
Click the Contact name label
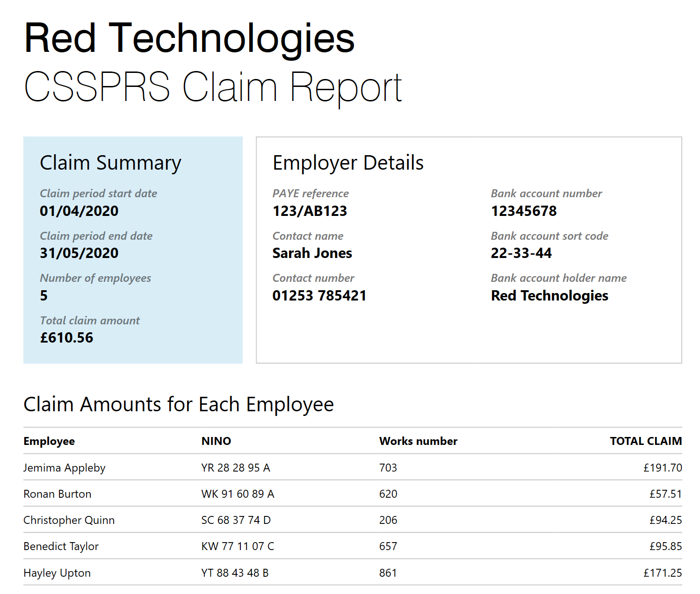(x=308, y=236)
